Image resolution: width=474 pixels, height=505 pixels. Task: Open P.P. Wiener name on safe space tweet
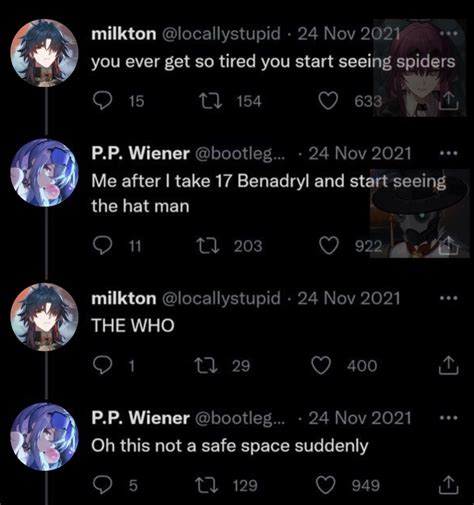click(141, 418)
